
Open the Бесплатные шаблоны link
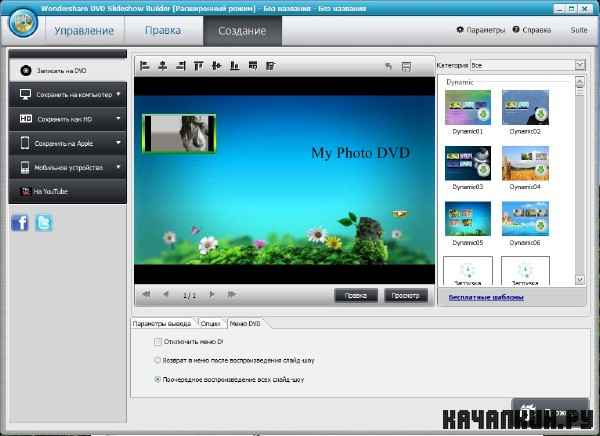486,297
